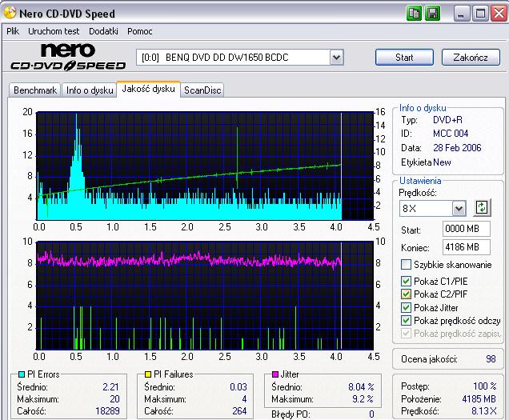Click the green floppy disk save icon
Screen dimensions: 509x420
click(432, 14)
